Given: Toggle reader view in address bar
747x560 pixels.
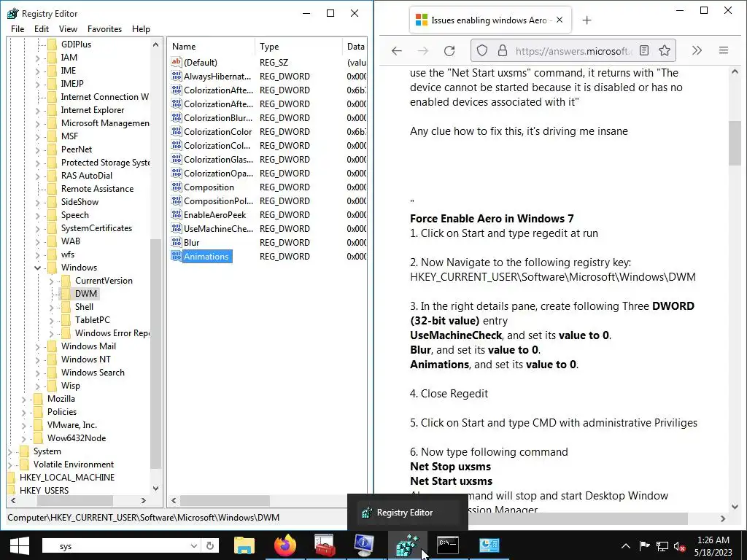Looking at the screenshot, I should coord(644,50).
